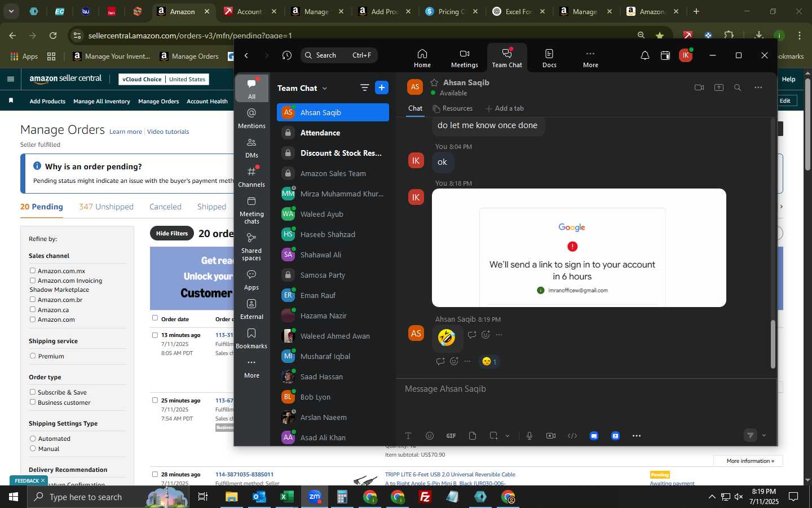The width and height of the screenshot is (812, 508).
Task: Open Video tutorials link
Action: click(x=168, y=132)
